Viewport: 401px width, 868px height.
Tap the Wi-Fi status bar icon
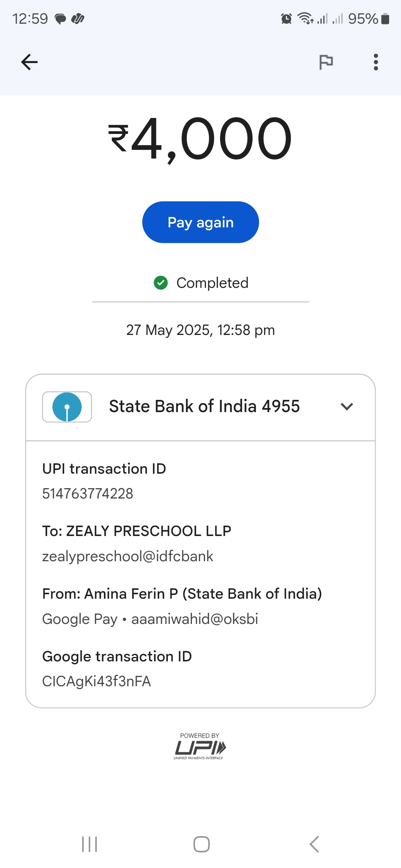(306, 18)
